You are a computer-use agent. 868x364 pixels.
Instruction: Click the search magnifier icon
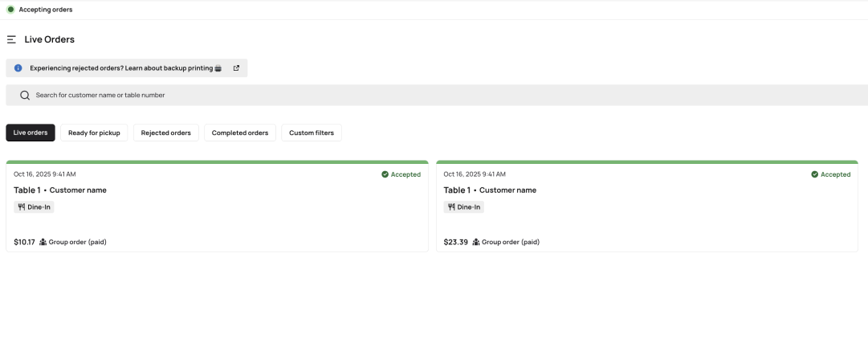click(x=25, y=96)
